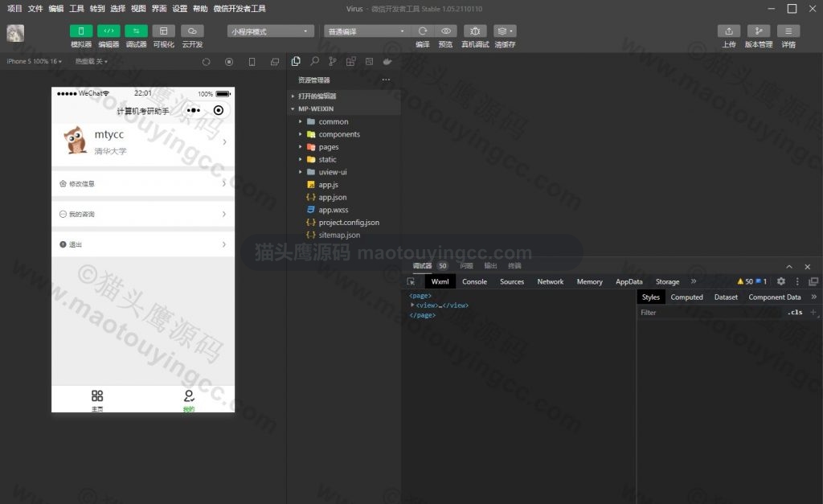Start real device debugging (真机调试) icon

click(475, 31)
